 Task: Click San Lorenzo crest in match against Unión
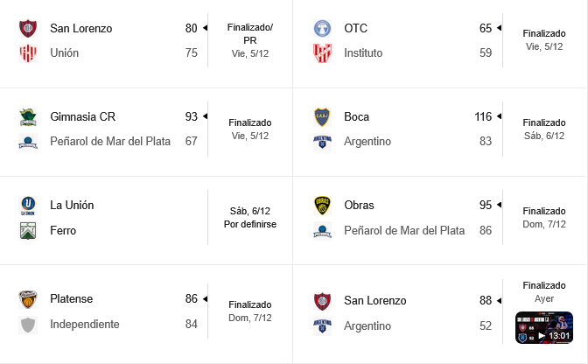pos(27,28)
